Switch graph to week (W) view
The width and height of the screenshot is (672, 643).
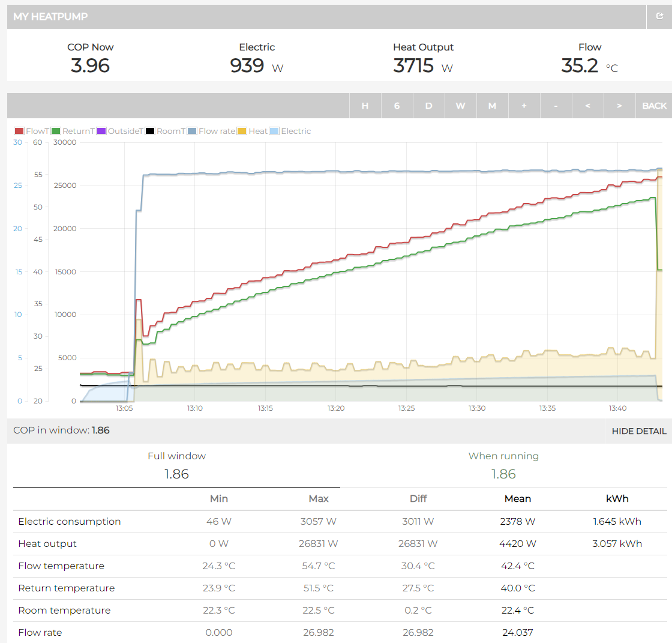click(x=460, y=106)
